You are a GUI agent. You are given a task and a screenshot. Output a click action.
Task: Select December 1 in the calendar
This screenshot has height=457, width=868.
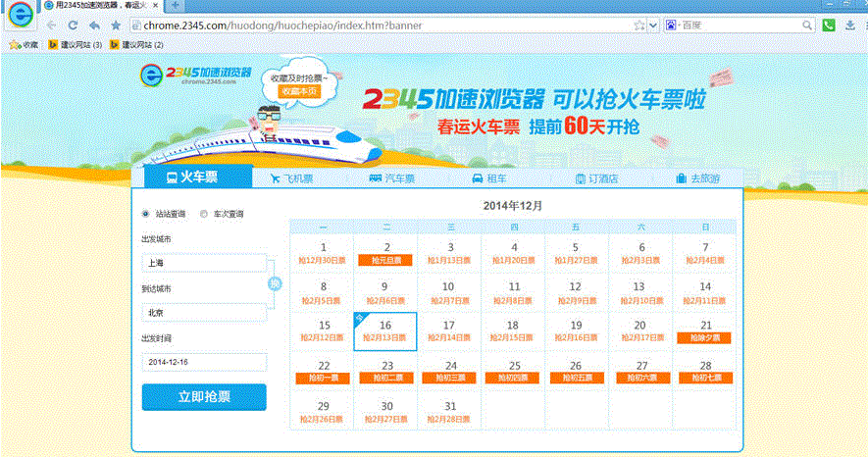click(322, 253)
